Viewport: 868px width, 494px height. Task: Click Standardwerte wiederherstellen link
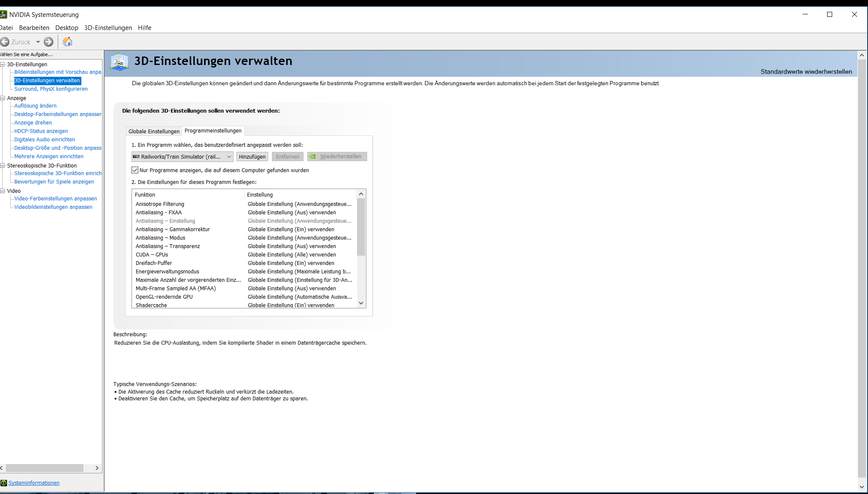click(x=806, y=72)
